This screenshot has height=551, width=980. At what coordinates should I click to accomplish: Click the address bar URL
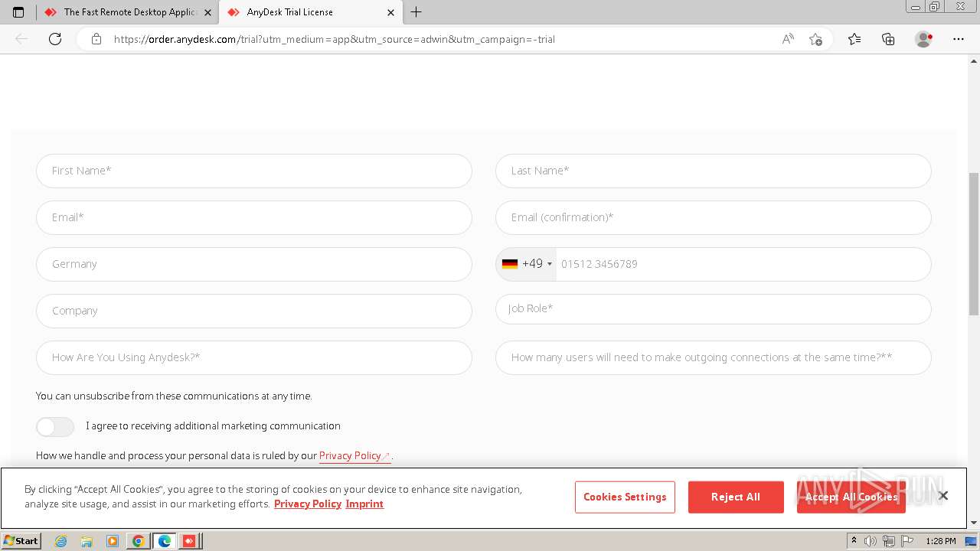click(335, 39)
